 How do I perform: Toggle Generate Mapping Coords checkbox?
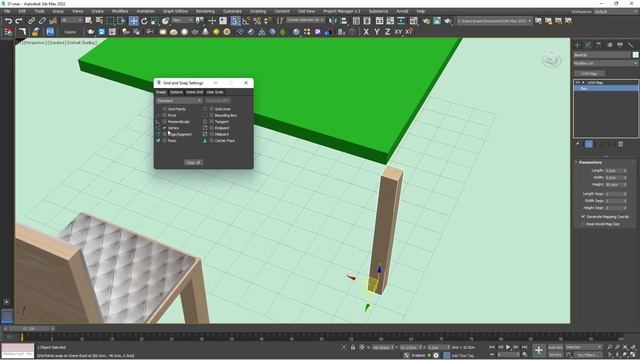(x=583, y=217)
